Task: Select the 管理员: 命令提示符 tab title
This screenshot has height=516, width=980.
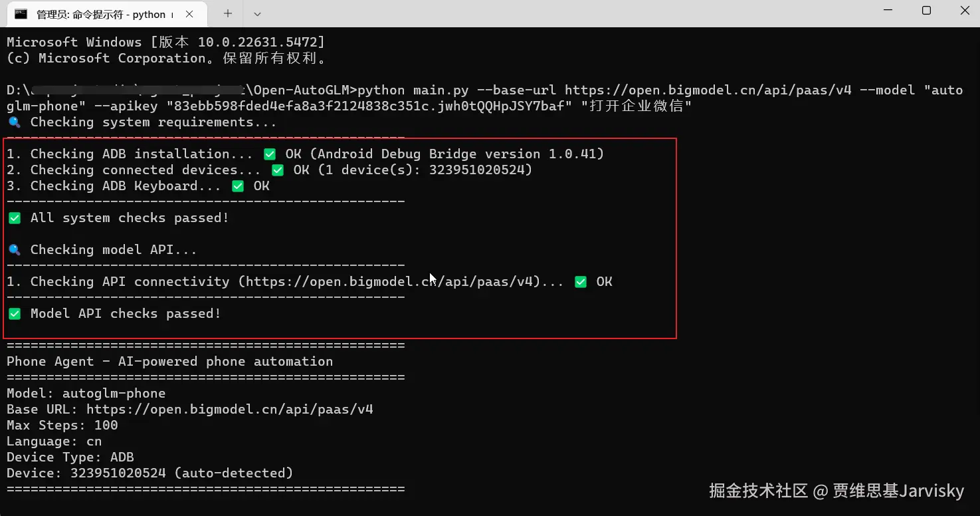Action: [101, 14]
